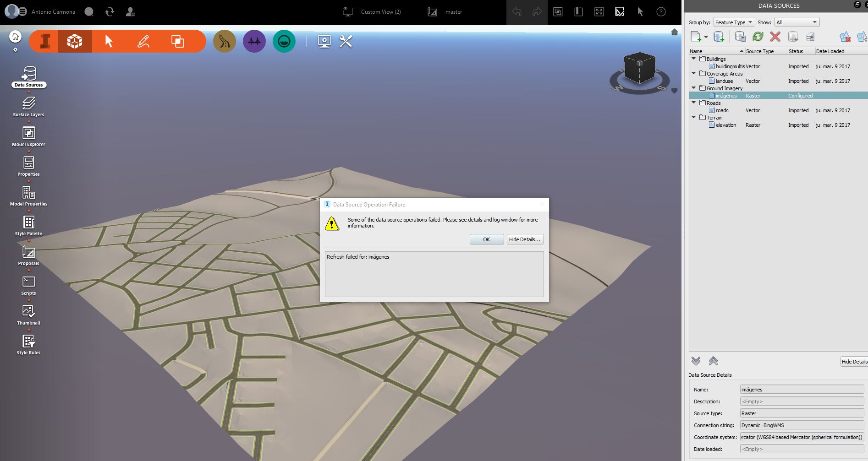The height and width of the screenshot is (461, 868).
Task: Click the collapse all double-up chevron
Action: point(713,361)
